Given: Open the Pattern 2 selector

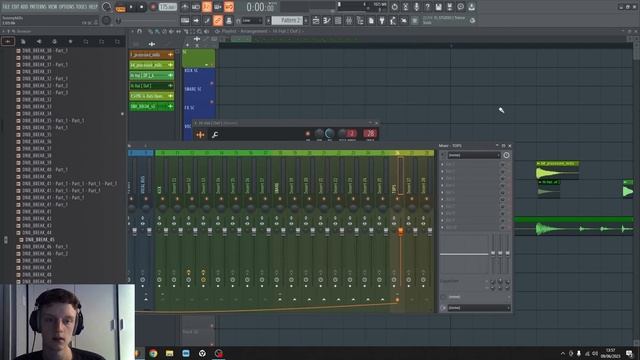Looking at the screenshot, I should click(287, 20).
